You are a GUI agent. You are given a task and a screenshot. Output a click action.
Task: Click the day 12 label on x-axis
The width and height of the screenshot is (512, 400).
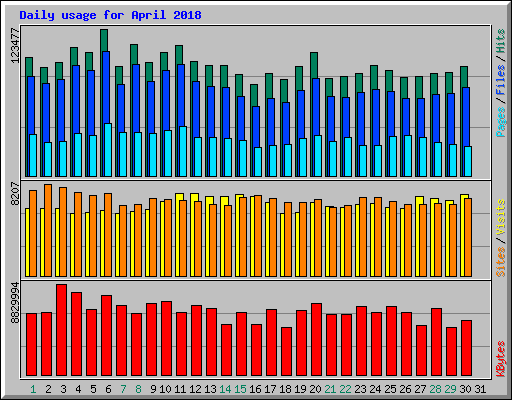(195, 389)
